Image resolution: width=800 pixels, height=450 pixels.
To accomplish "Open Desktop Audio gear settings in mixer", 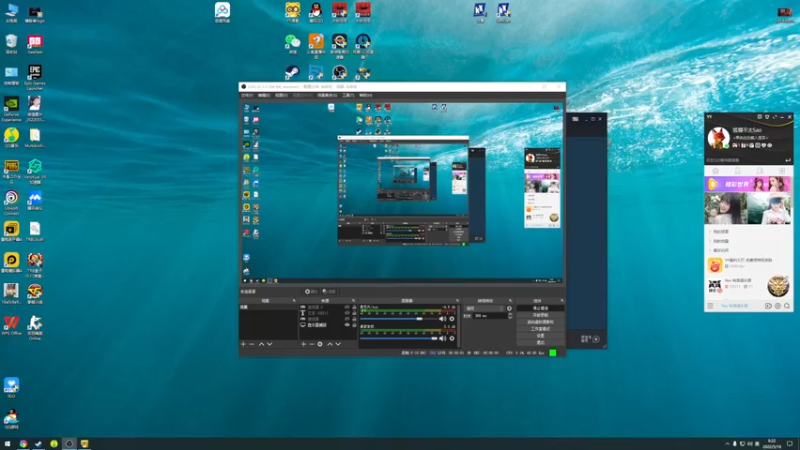I will [452, 338].
